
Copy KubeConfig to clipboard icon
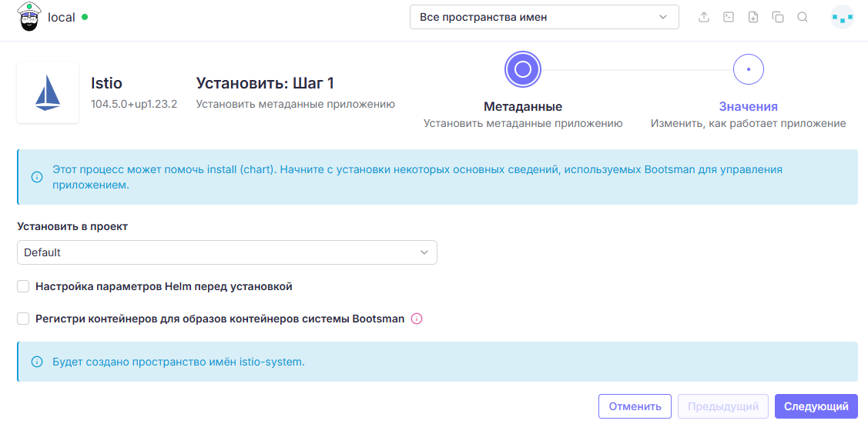click(778, 17)
